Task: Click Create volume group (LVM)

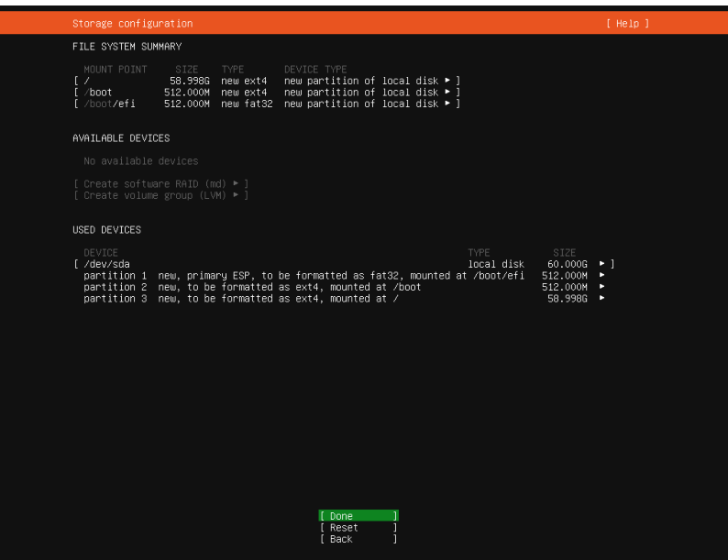Action: 160,195
